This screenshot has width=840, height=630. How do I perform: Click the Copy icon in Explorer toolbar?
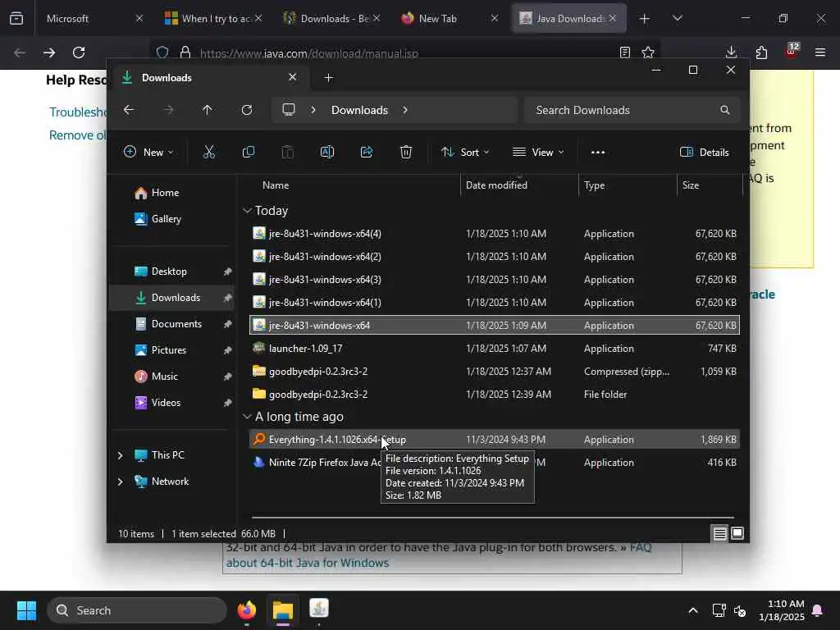[x=248, y=152]
